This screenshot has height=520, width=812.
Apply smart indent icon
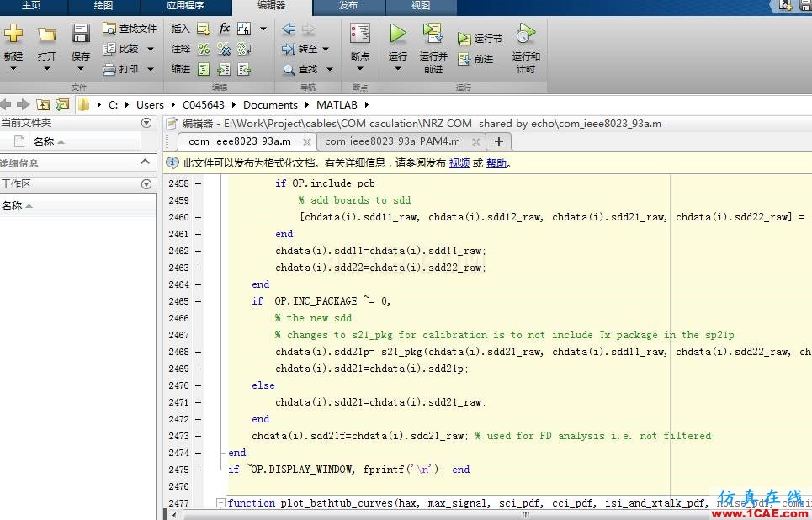[204, 69]
